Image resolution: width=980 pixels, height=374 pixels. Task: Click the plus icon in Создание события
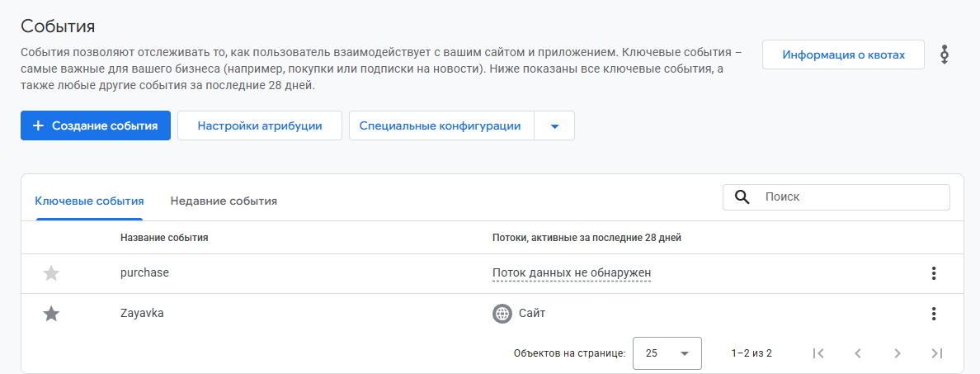(x=38, y=125)
